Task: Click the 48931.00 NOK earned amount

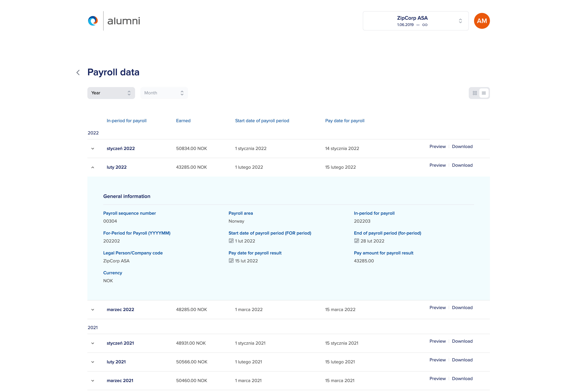Action: pyautogui.click(x=191, y=343)
